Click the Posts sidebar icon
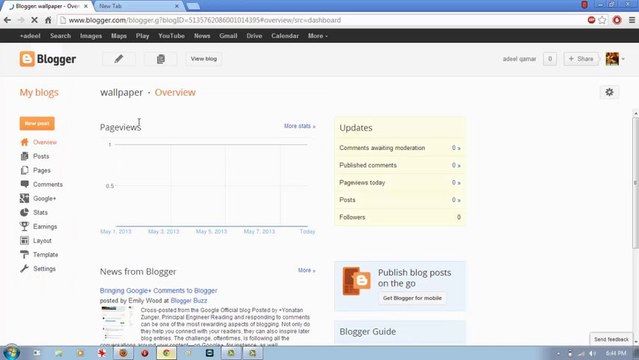This screenshot has height=360, width=639. coord(24,156)
